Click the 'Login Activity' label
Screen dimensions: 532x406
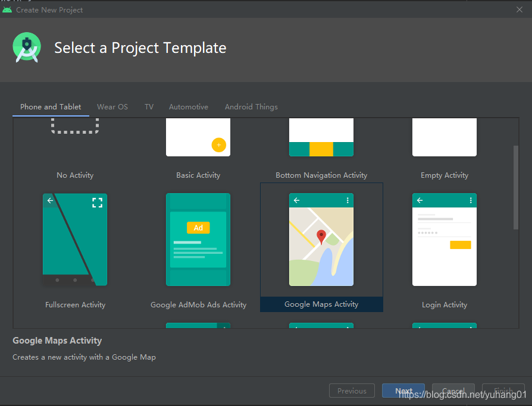pyautogui.click(x=445, y=305)
